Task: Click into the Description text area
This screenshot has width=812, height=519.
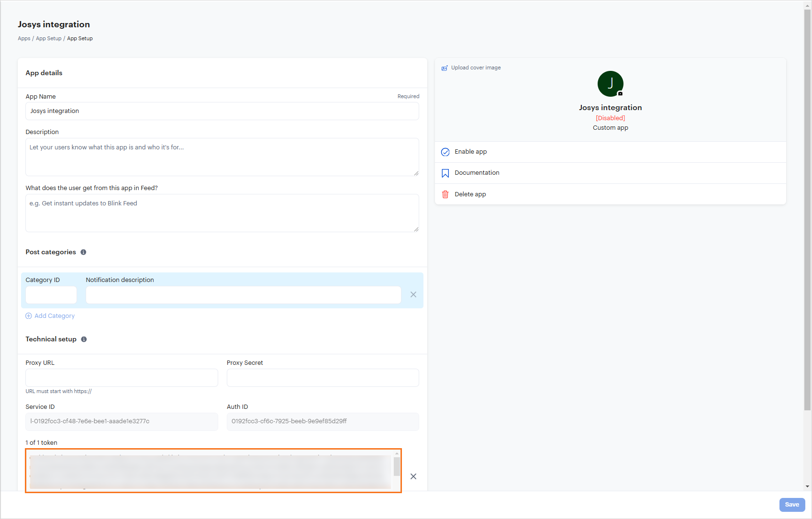Action: [x=222, y=157]
